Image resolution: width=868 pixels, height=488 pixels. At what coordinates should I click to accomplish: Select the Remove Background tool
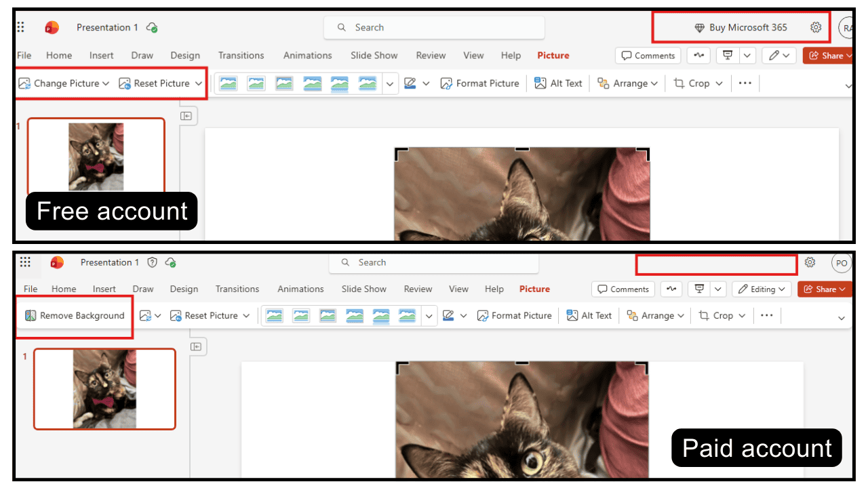(x=75, y=315)
